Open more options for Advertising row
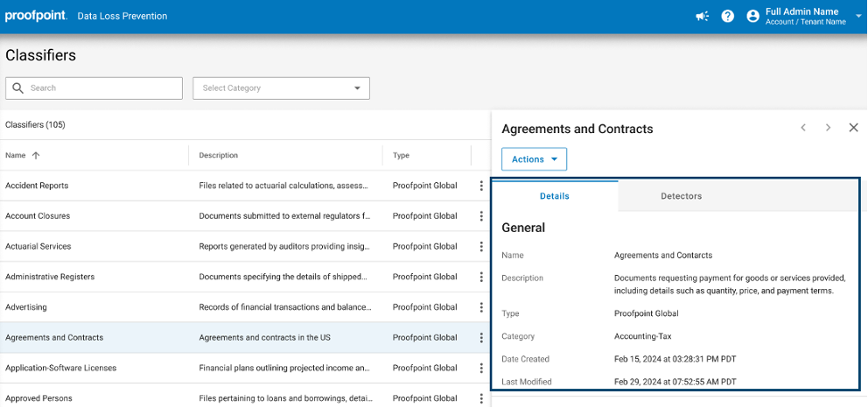 [x=481, y=308]
